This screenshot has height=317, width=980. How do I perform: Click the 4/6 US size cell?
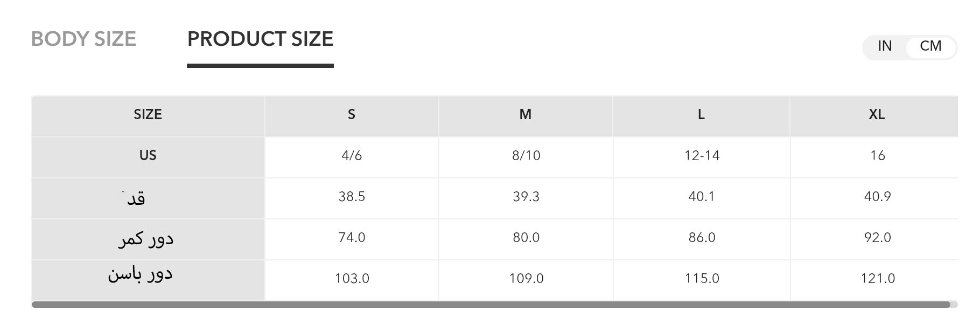pos(352,156)
